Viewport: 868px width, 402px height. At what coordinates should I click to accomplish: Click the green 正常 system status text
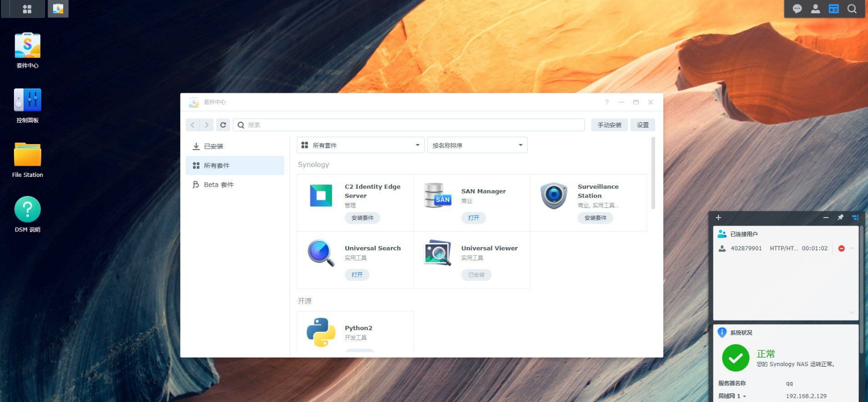coord(766,354)
